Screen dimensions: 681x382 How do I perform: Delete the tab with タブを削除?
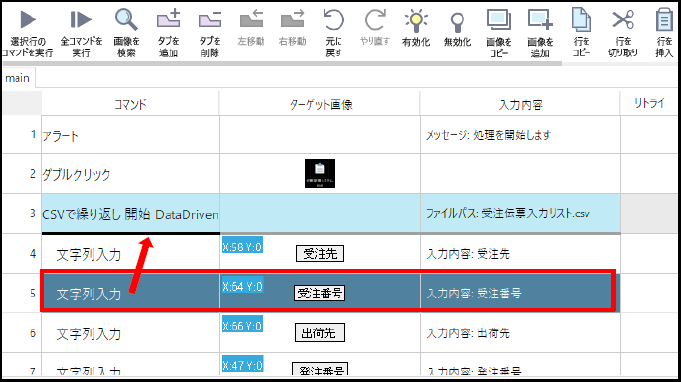point(210,33)
